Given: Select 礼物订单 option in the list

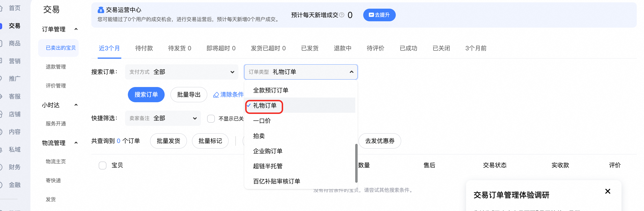Looking at the screenshot, I should coord(300,105).
